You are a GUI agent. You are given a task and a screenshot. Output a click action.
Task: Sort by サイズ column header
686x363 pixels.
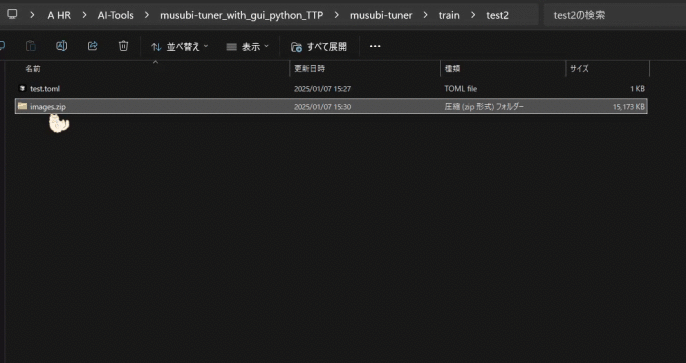tap(579, 69)
